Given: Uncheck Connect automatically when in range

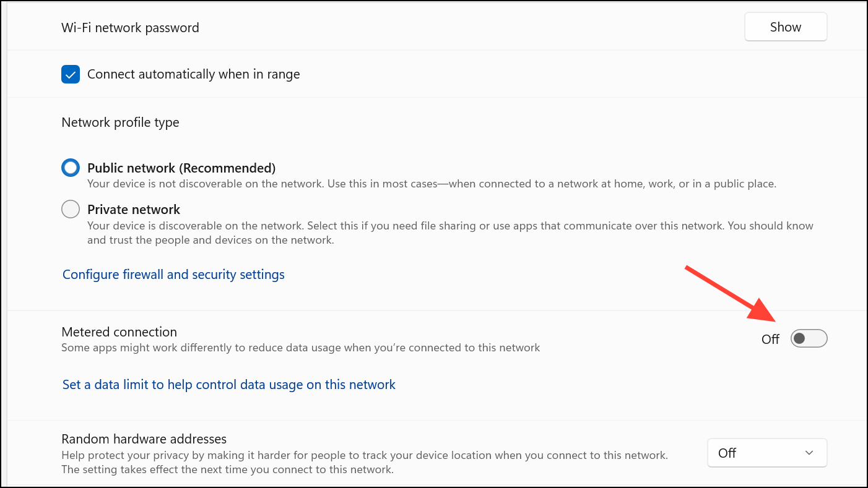Looking at the screenshot, I should point(71,74).
